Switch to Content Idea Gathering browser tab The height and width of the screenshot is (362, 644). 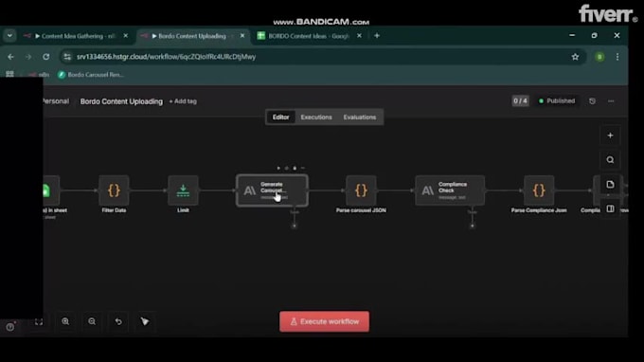tap(77, 36)
